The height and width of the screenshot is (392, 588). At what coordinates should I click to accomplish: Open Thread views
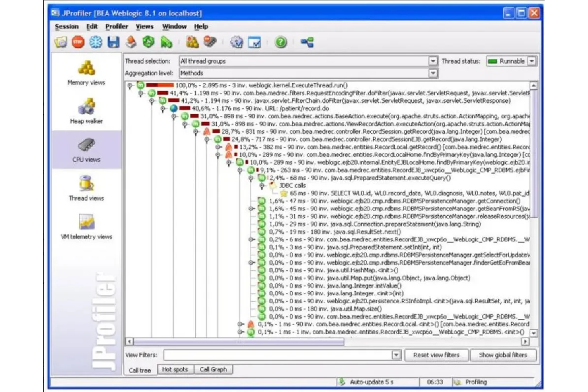click(x=86, y=189)
